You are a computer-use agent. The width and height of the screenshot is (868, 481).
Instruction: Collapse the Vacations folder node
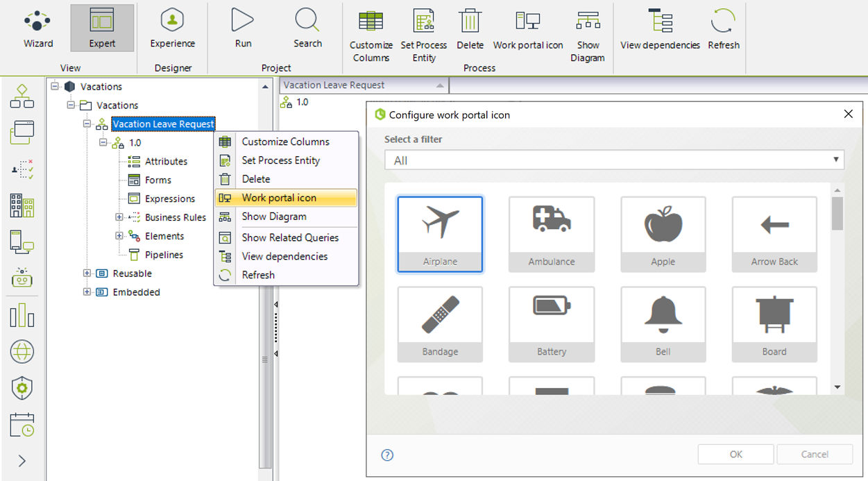(71, 105)
